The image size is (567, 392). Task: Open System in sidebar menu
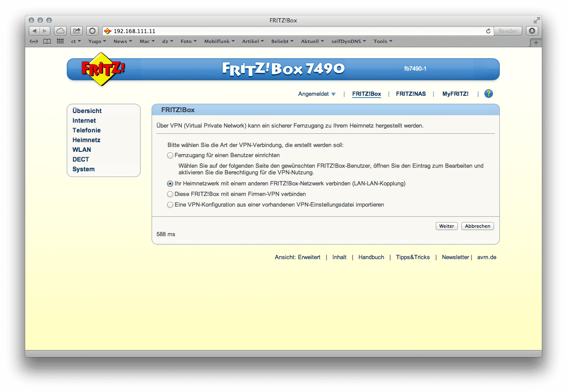pos(84,169)
